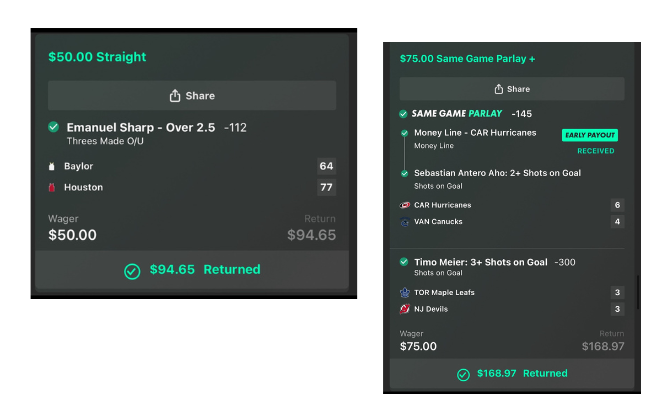The width and height of the screenshot is (672, 420).
Task: Click the checkmark beside $168.97 Returned
Action: click(x=463, y=374)
